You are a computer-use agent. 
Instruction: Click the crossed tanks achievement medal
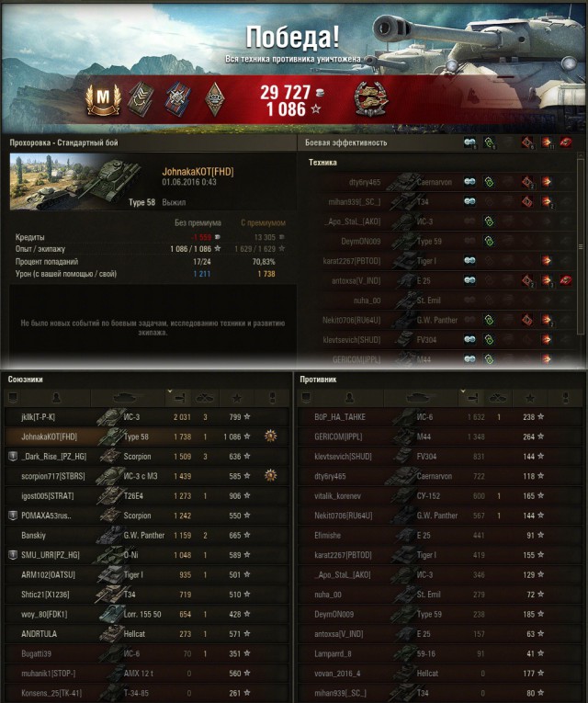pos(369,98)
